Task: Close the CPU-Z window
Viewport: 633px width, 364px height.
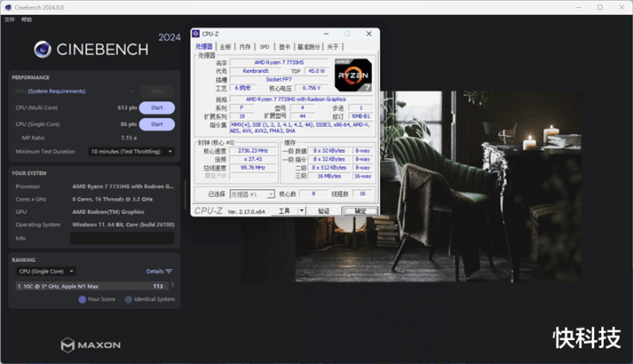Action: coord(369,34)
